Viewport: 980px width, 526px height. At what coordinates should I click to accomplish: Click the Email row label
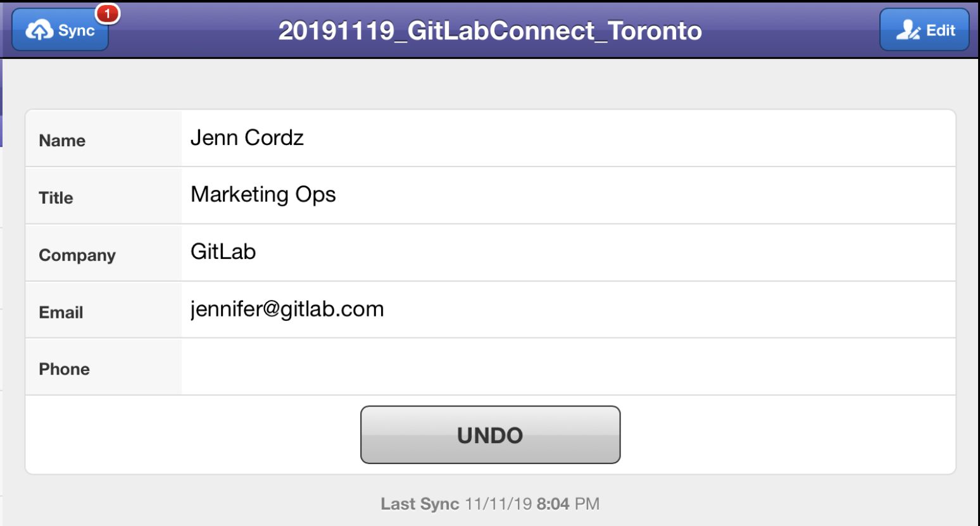[61, 312]
